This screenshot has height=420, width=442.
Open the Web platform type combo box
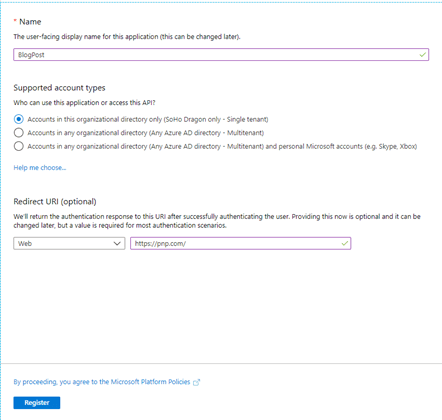(x=69, y=243)
